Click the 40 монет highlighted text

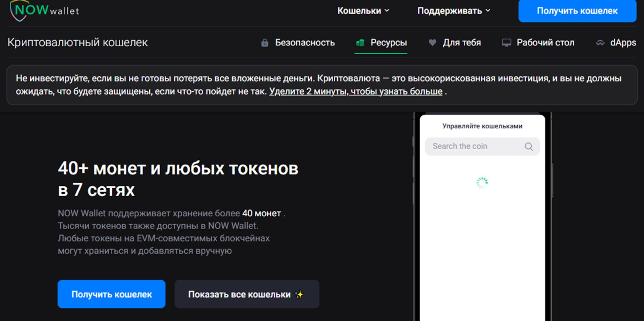(262, 213)
